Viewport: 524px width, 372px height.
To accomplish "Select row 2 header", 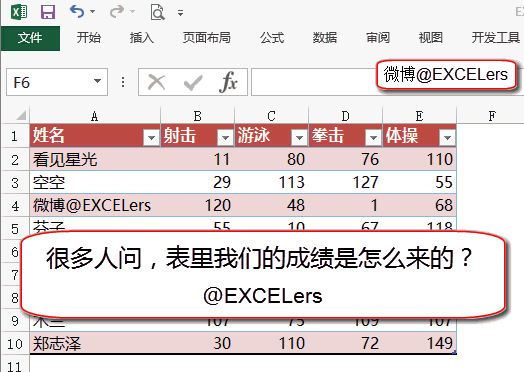I will 15,159.
